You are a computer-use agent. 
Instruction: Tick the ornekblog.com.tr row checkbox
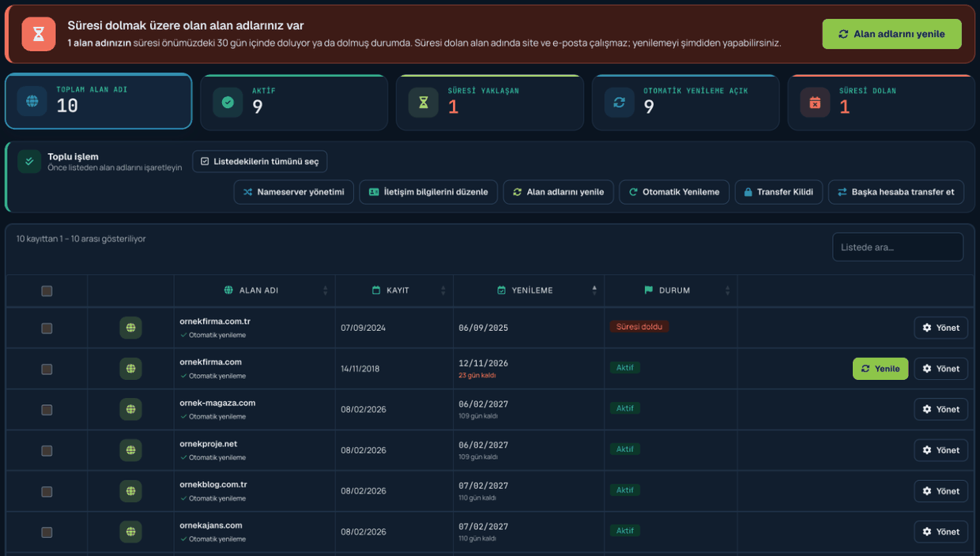coord(47,491)
